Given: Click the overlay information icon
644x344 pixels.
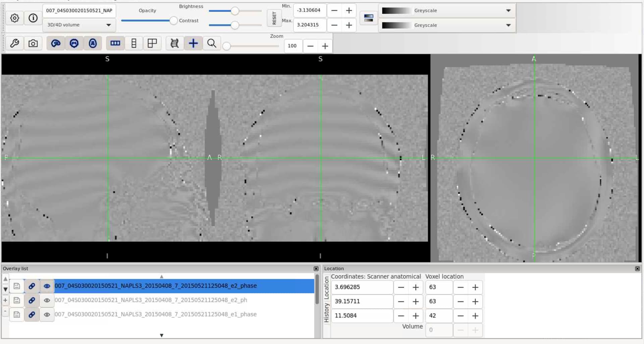Looking at the screenshot, I should click(x=33, y=18).
